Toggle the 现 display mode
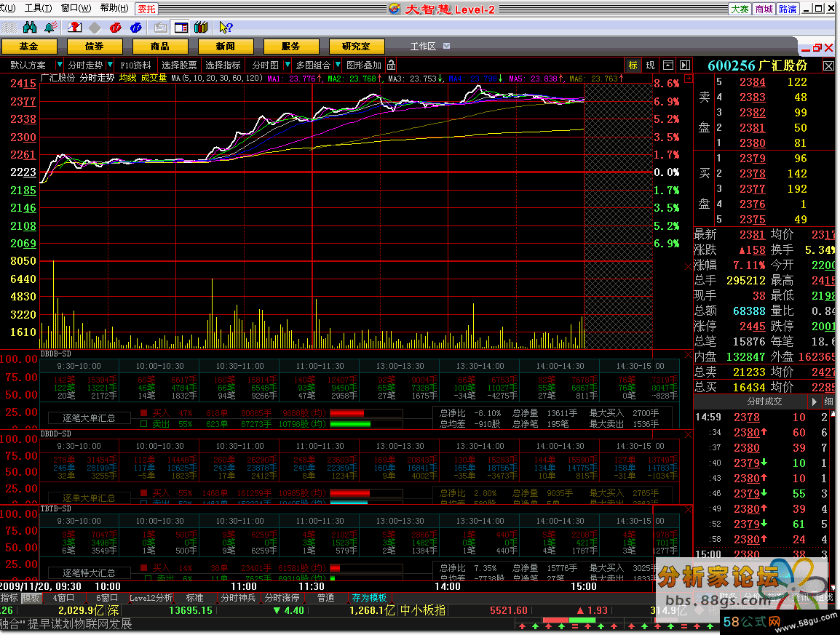 [650, 65]
